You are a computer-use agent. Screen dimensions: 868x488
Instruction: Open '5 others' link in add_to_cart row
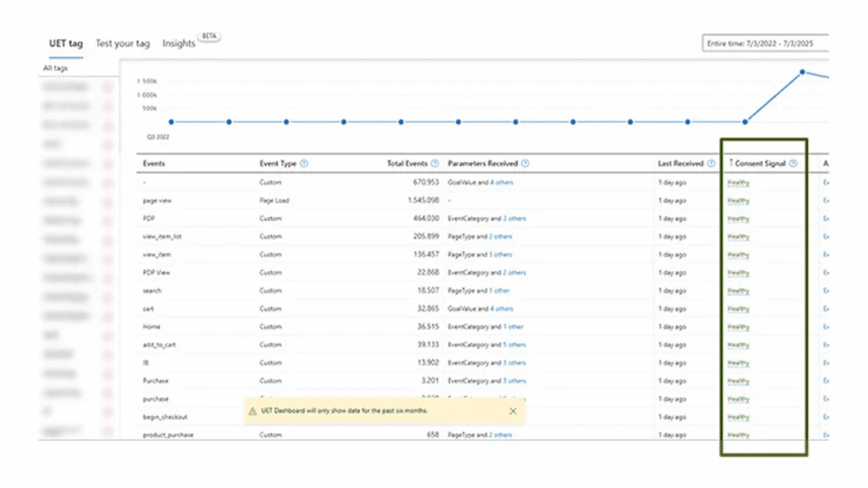pos(515,345)
